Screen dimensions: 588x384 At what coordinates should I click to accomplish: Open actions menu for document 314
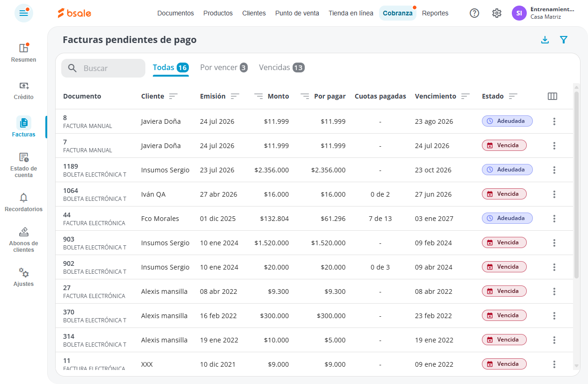[x=554, y=340]
